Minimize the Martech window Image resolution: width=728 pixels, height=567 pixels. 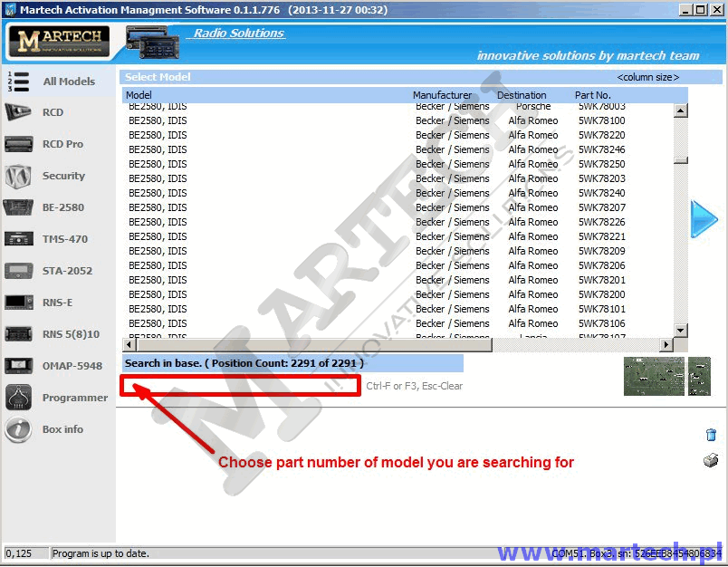point(685,10)
